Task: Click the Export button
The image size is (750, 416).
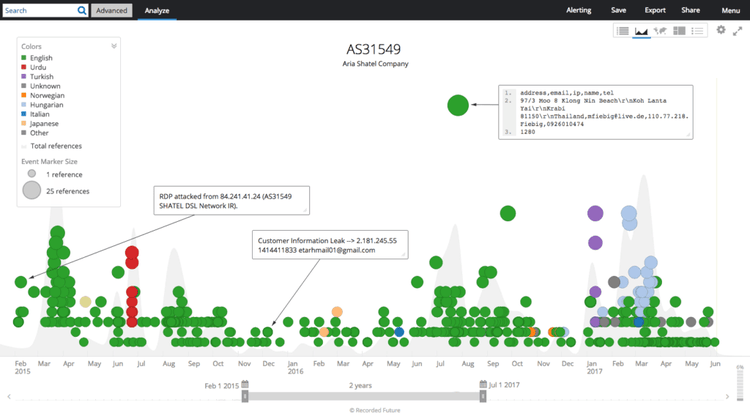Action: [x=655, y=10]
